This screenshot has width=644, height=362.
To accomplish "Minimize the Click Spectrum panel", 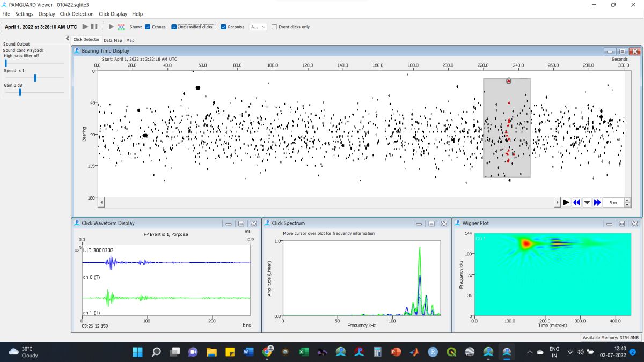I will [x=418, y=224].
